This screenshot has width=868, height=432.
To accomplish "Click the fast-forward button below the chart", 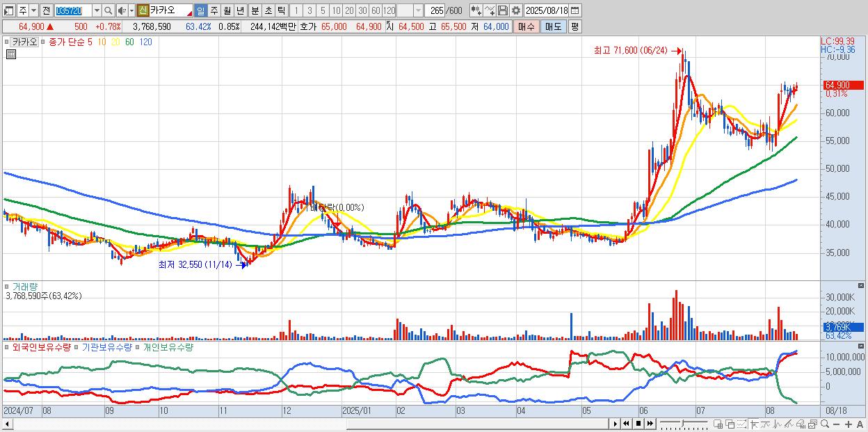I will 650,424.
